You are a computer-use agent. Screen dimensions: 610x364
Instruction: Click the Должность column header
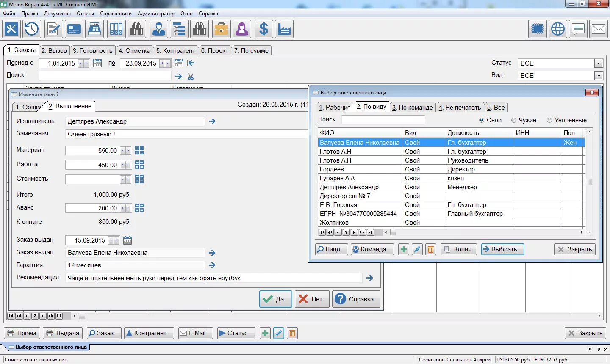point(480,133)
